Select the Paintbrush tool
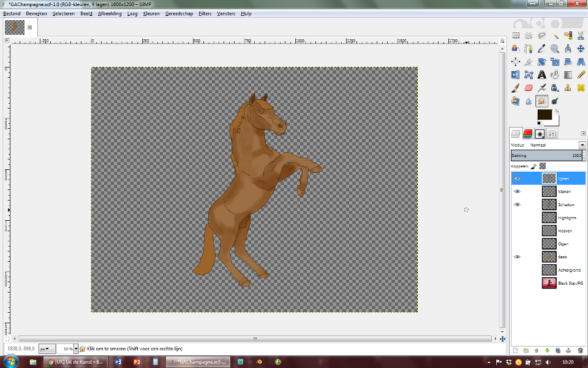This screenshot has width=588, height=368. pos(516,88)
